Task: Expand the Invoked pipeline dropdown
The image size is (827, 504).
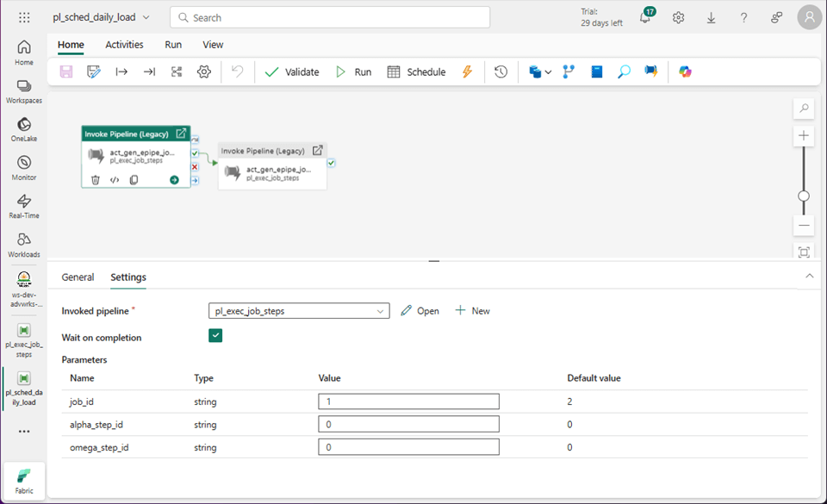Action: (380, 311)
